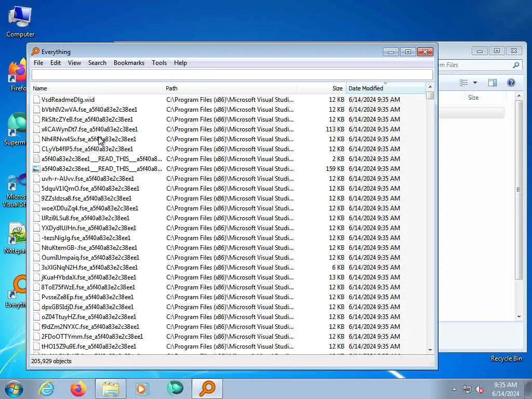Launch Internet Explorer from taskbar
532x399 pixels.
coord(46,389)
